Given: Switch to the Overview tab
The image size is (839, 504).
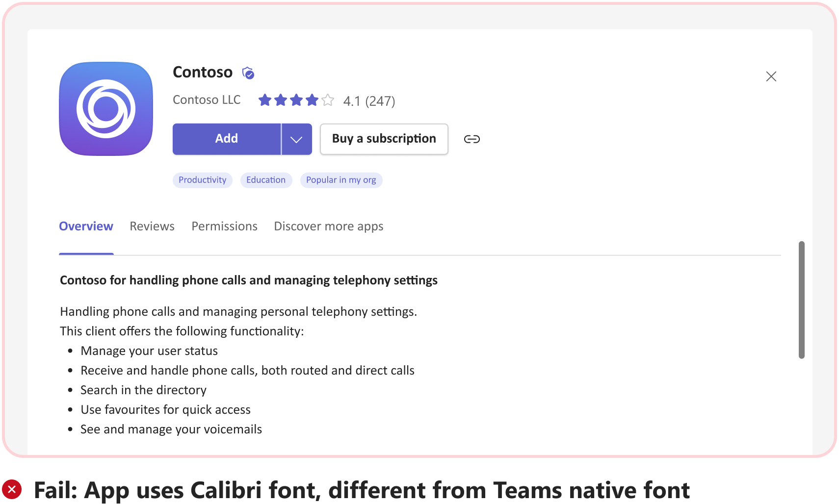Looking at the screenshot, I should (86, 227).
